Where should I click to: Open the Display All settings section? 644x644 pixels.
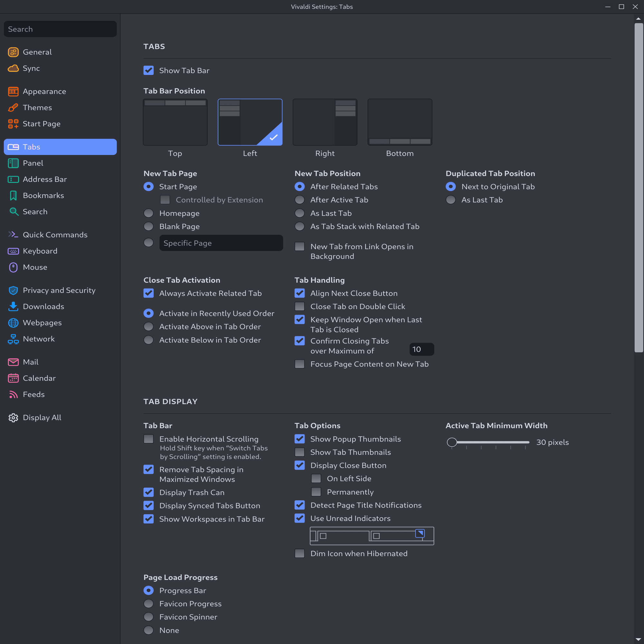pos(42,418)
